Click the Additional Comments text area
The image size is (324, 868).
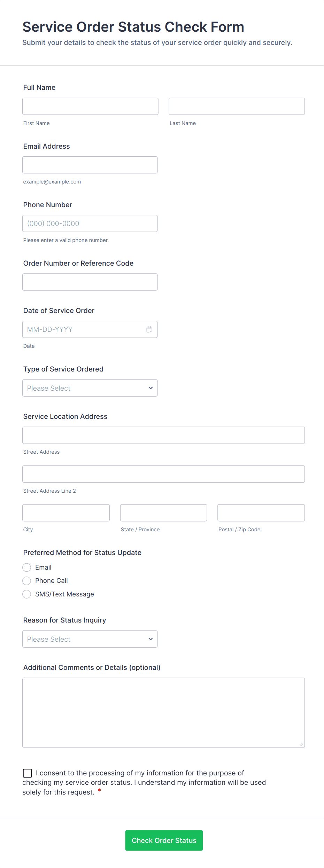pos(163,713)
